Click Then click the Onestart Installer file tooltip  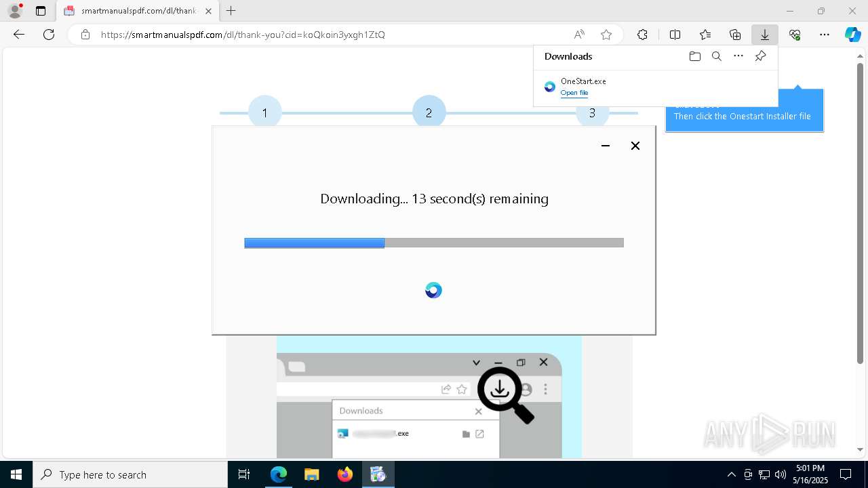coord(743,117)
